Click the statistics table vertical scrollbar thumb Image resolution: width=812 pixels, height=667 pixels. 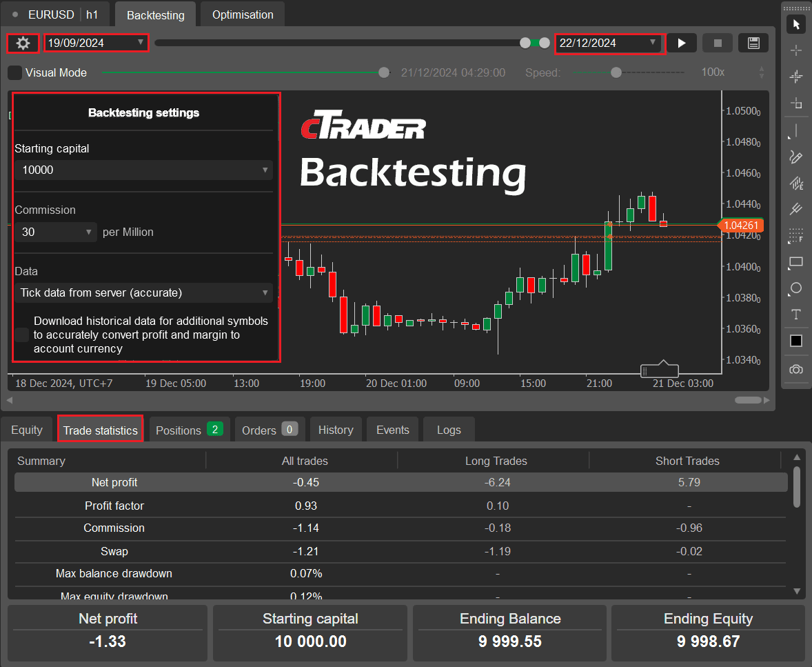tap(797, 486)
